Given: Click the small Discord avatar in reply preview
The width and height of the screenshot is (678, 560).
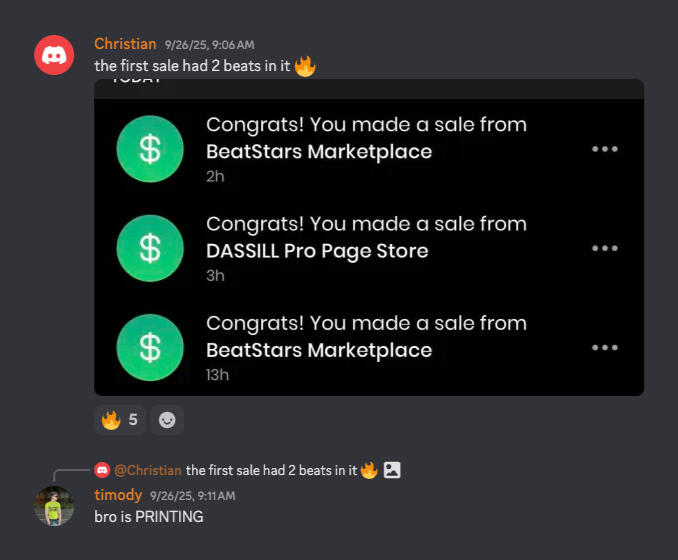Looking at the screenshot, I should (102, 470).
